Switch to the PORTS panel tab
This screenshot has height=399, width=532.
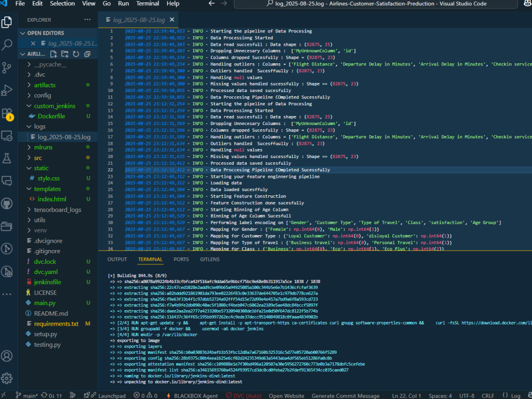coord(181,259)
